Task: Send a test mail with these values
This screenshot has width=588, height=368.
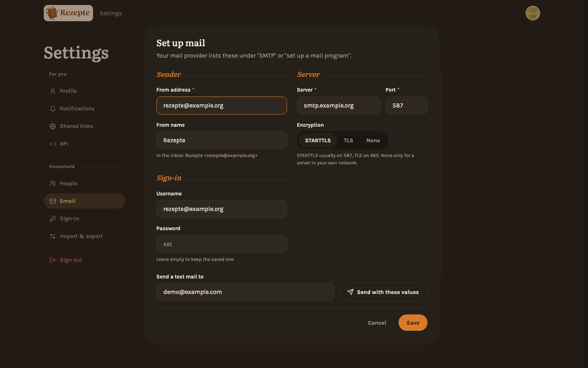Action: pyautogui.click(x=383, y=292)
